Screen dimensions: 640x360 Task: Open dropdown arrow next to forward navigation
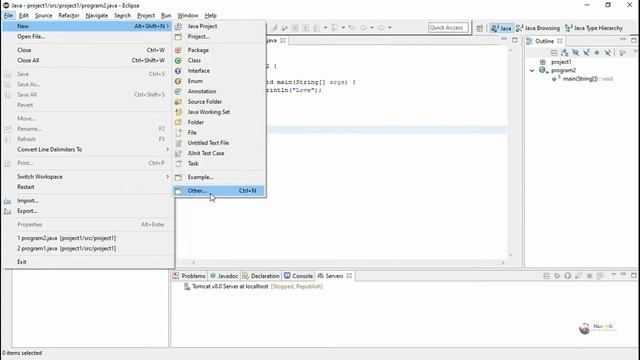point(390,28)
